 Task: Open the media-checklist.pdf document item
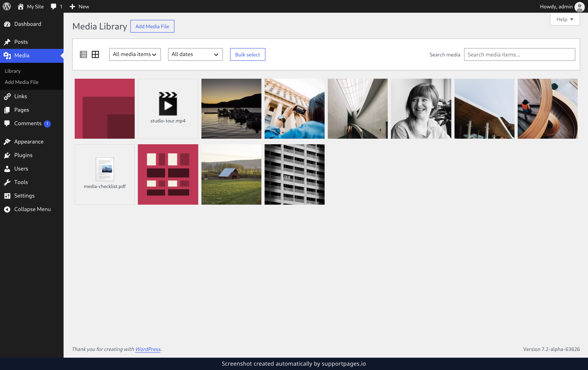(x=104, y=174)
